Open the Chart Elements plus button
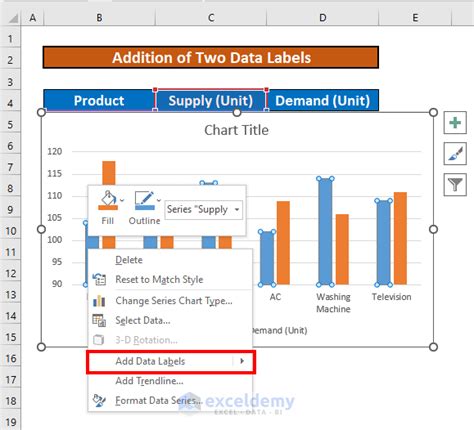This screenshot has width=474, height=430. click(455, 123)
